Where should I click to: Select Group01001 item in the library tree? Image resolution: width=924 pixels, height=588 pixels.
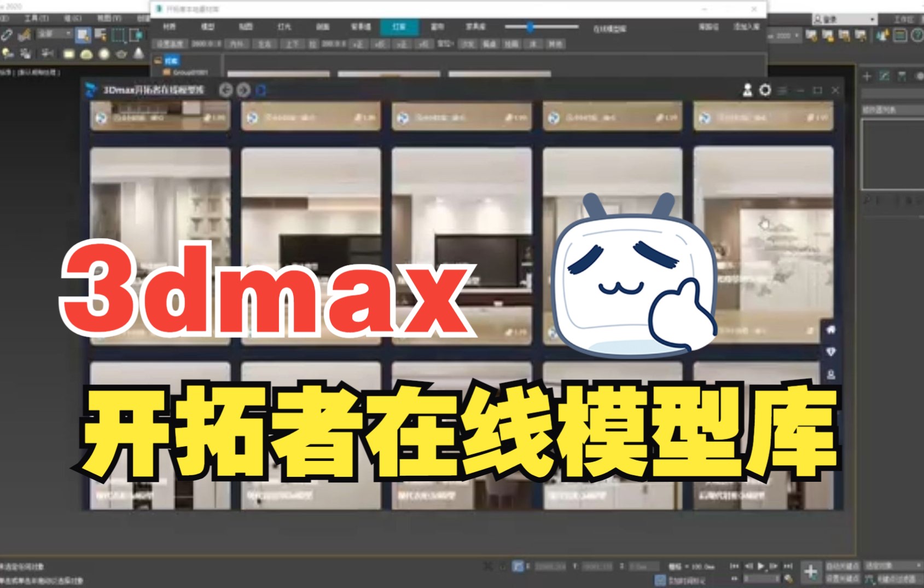point(190,72)
